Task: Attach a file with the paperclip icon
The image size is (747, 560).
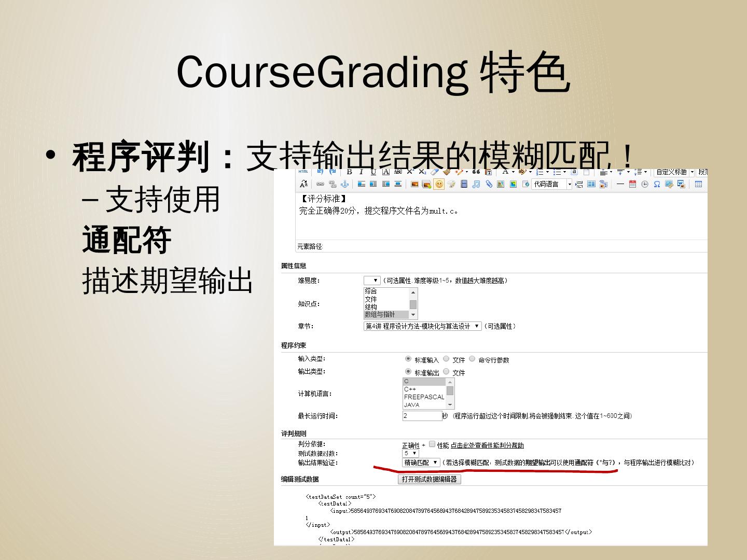Action: coord(489,184)
